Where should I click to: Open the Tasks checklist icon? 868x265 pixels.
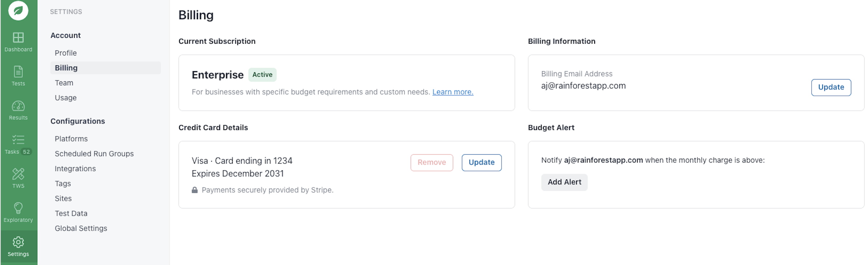pyautogui.click(x=18, y=140)
